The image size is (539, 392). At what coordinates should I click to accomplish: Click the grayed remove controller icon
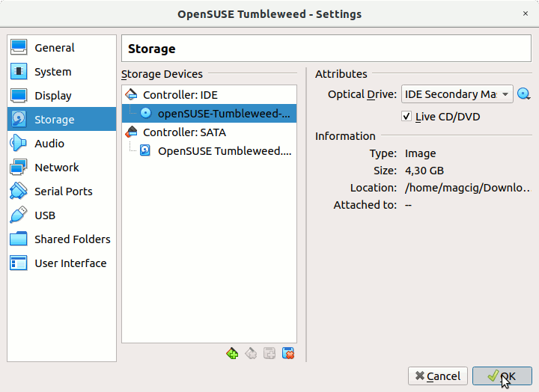(x=251, y=353)
